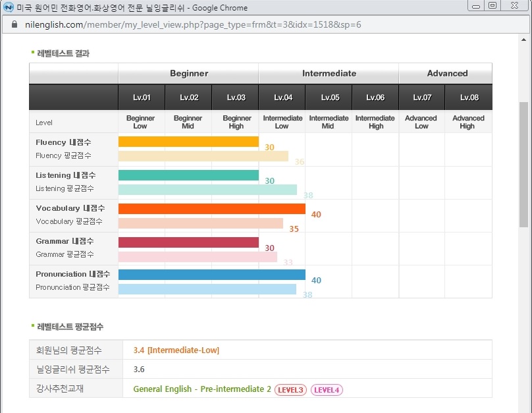Click the Vocabulary score value 40
This screenshot has width=532, height=413.
click(x=316, y=215)
